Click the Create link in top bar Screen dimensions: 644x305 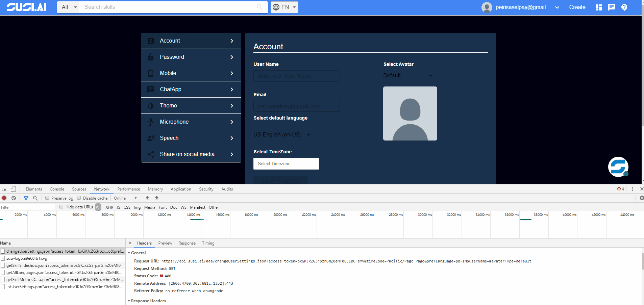point(577,7)
